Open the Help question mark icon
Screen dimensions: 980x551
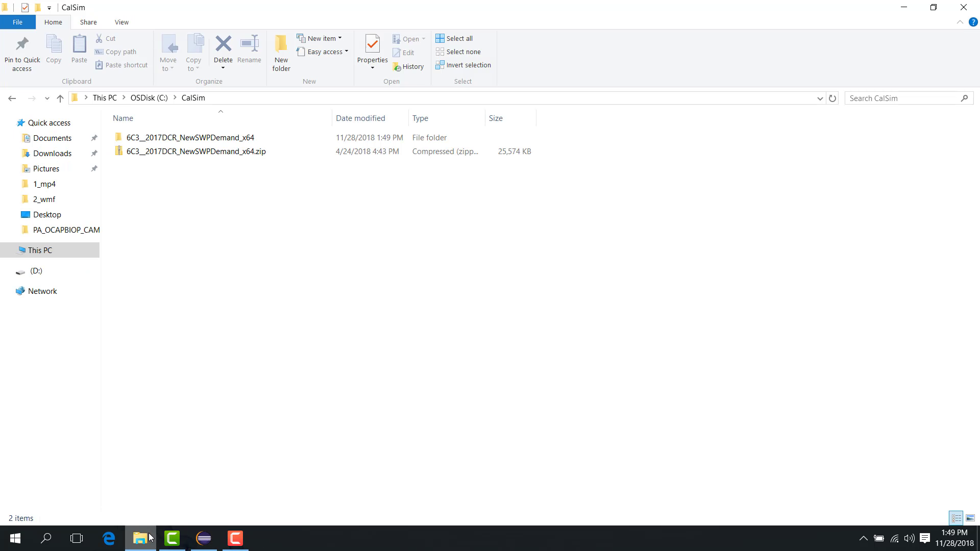973,22
